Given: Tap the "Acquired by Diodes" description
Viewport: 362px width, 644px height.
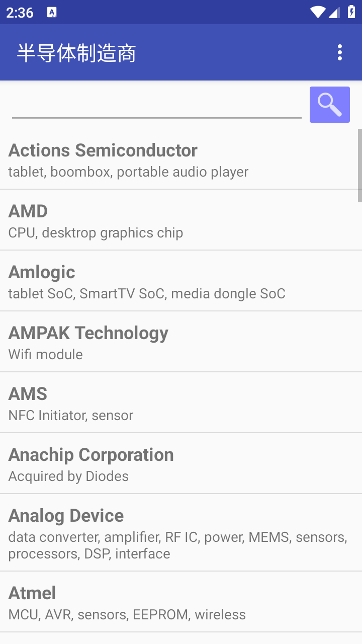Looking at the screenshot, I should [68, 476].
